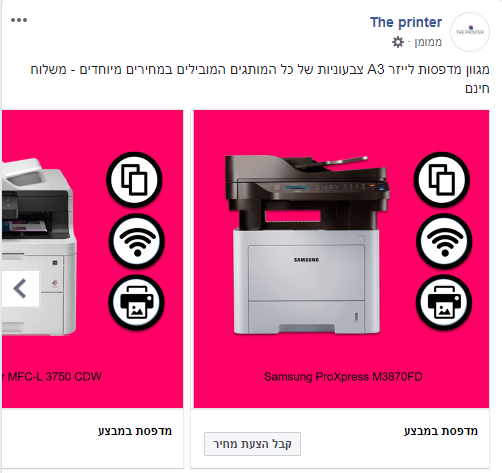Image resolution: width=502 pixels, height=473 pixels.
Task: Click the copy icon on MFC-L card
Action: [x=134, y=180]
